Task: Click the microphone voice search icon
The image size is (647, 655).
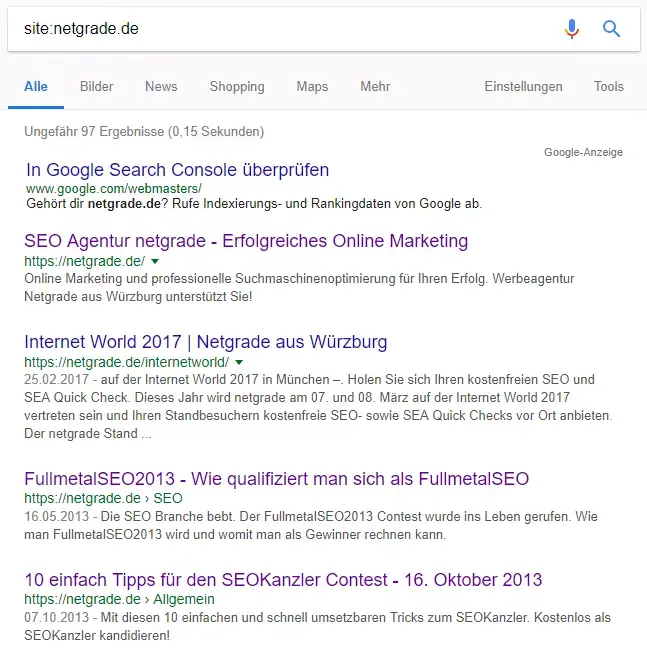Action: point(572,29)
